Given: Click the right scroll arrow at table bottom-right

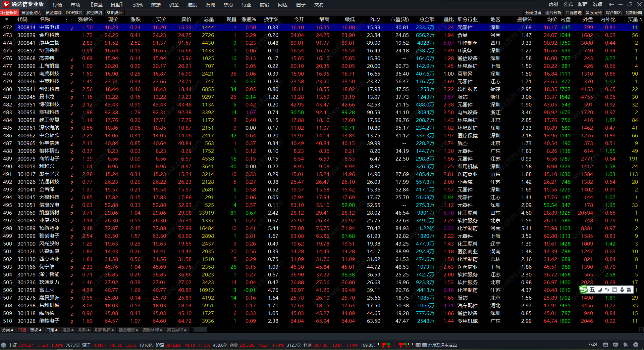Looking at the screenshot, I should tap(642, 330).
